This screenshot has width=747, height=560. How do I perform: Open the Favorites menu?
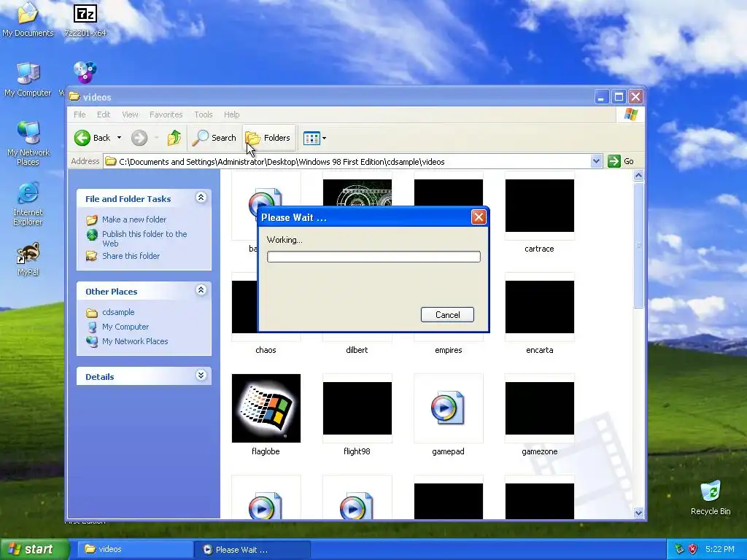click(166, 114)
